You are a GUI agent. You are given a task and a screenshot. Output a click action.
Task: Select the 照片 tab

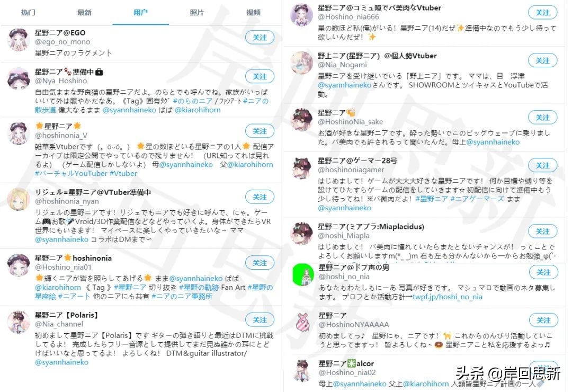point(196,12)
